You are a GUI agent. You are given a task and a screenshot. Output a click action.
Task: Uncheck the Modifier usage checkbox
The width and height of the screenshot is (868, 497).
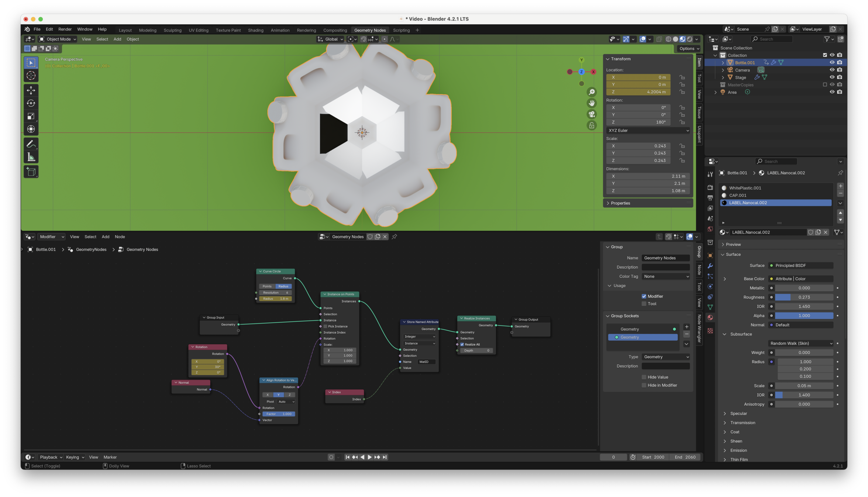644,296
